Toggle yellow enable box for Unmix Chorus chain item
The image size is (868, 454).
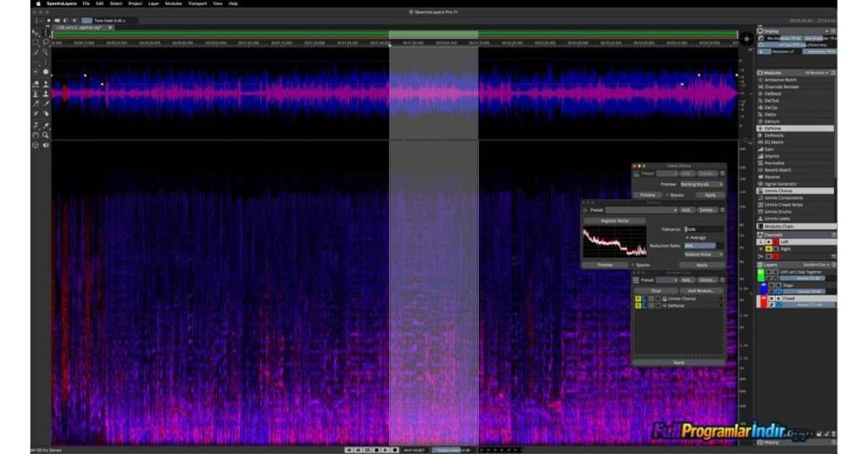637,299
